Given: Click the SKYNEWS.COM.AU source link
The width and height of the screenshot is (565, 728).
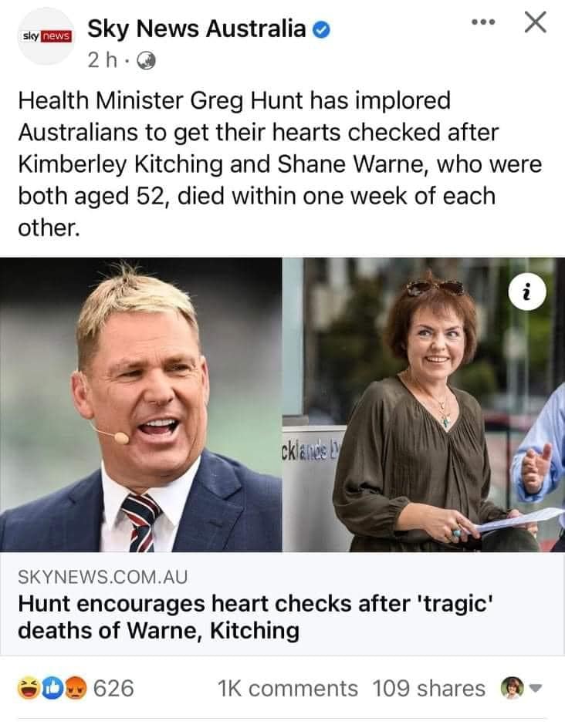Looking at the screenshot, I should click(x=103, y=577).
